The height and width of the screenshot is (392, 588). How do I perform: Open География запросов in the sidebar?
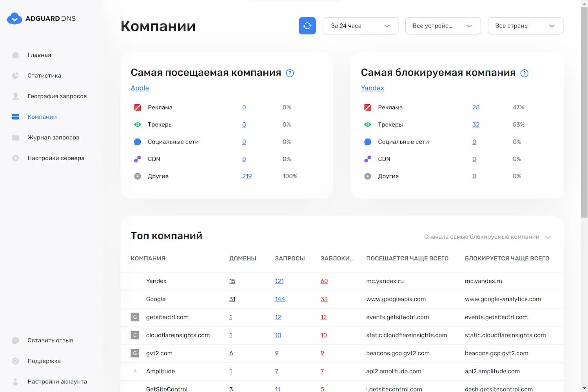[x=57, y=96]
